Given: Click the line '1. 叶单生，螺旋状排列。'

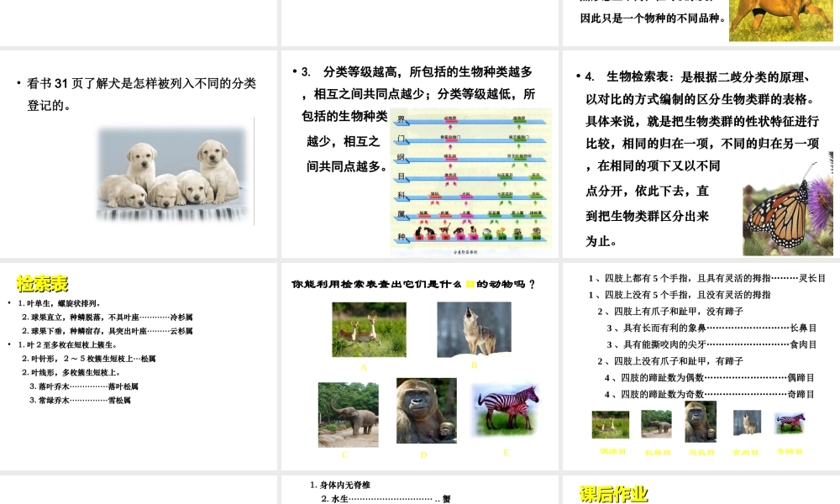Looking at the screenshot, I should [60, 303].
